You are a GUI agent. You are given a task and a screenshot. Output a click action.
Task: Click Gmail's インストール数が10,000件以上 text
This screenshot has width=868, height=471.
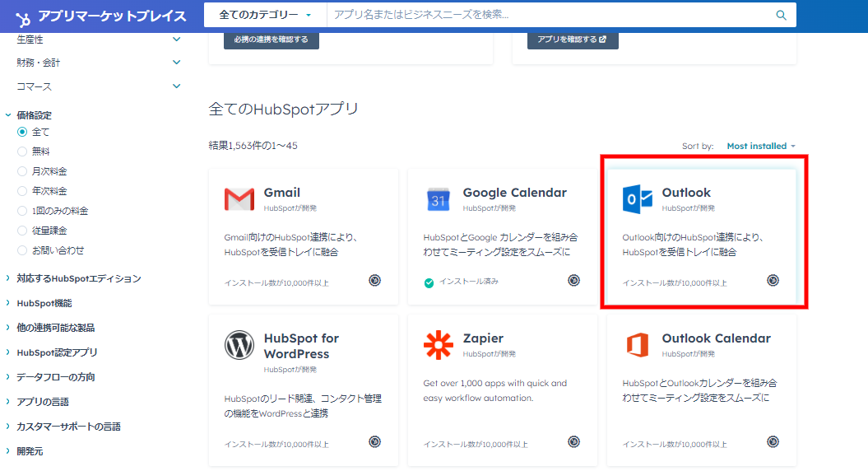click(x=276, y=283)
